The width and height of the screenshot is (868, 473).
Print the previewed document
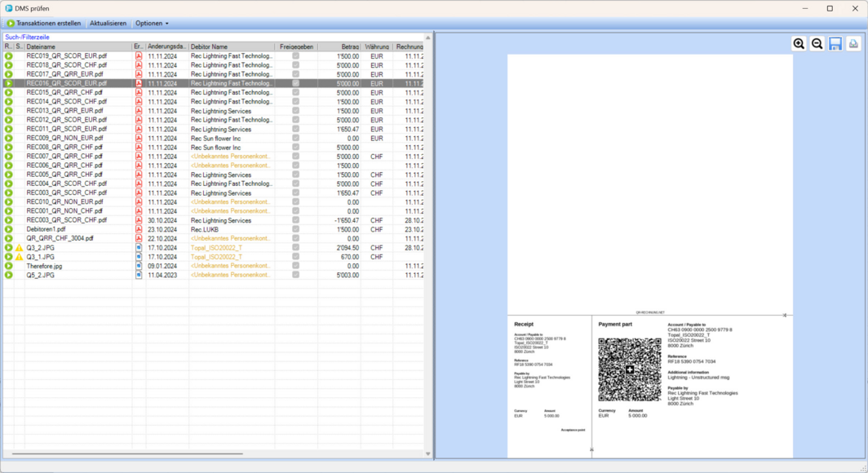point(853,44)
